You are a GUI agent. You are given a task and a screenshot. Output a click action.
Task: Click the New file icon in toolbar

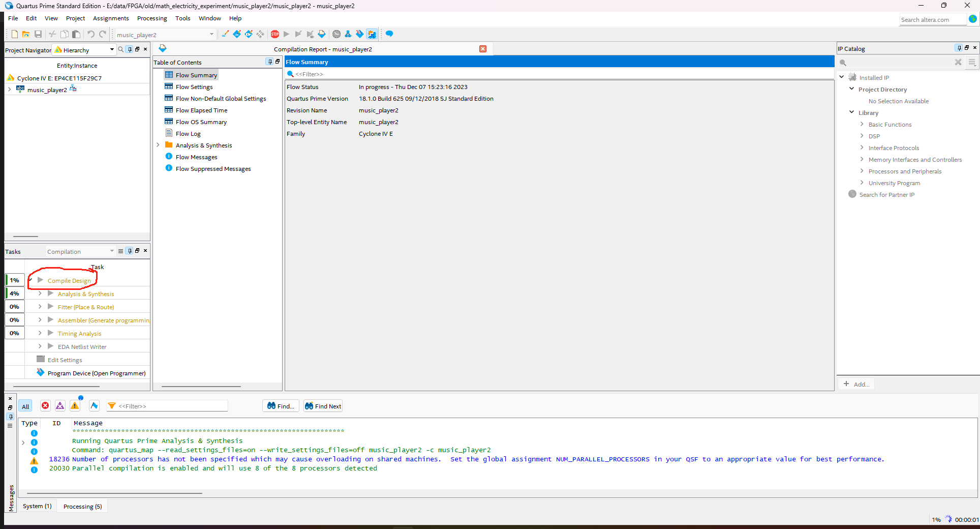tap(15, 34)
